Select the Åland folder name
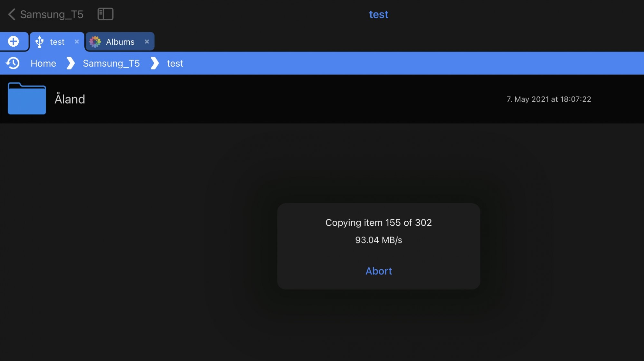Screen dimensions: 644x361 (70, 99)
